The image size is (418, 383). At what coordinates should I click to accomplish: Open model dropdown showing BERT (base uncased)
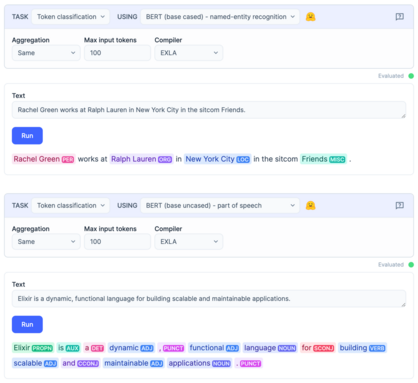(x=220, y=205)
